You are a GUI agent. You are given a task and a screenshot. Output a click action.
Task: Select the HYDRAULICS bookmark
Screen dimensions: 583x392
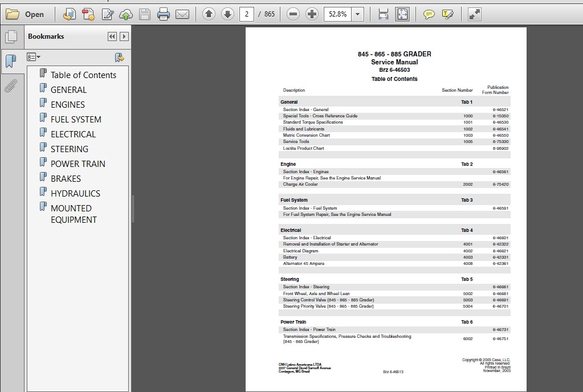[75, 194]
